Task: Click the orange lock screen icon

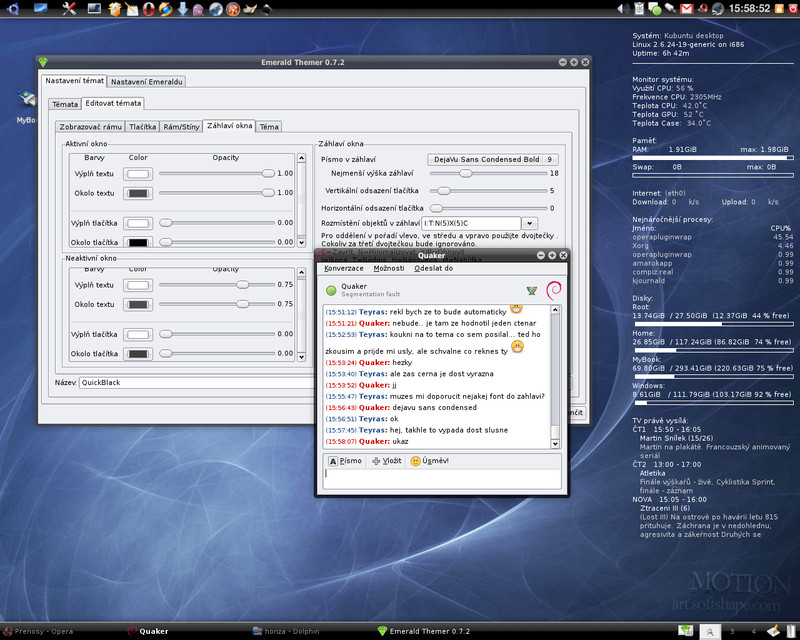Action: tap(779, 8)
